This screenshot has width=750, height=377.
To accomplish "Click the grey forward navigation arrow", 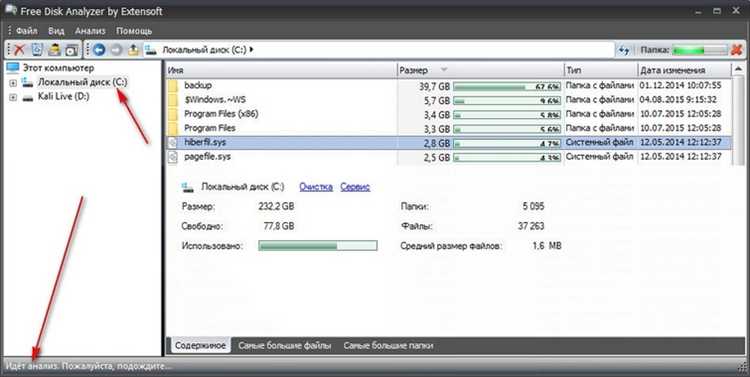I will tap(116, 49).
